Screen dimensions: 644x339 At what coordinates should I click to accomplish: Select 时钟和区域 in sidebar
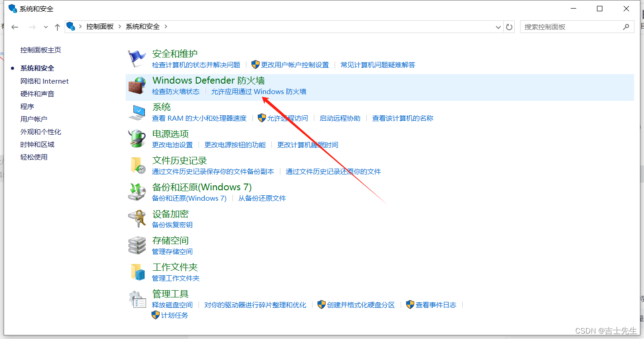click(x=37, y=144)
